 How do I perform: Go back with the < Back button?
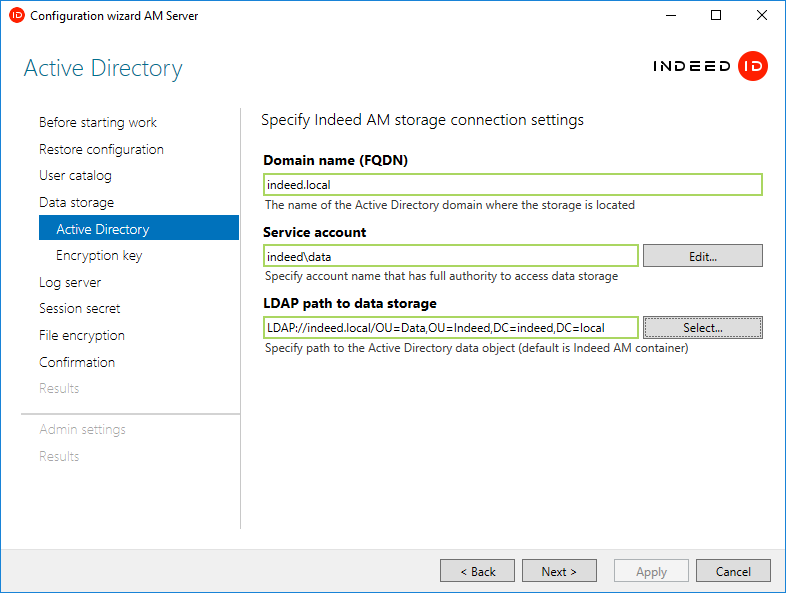point(477,571)
